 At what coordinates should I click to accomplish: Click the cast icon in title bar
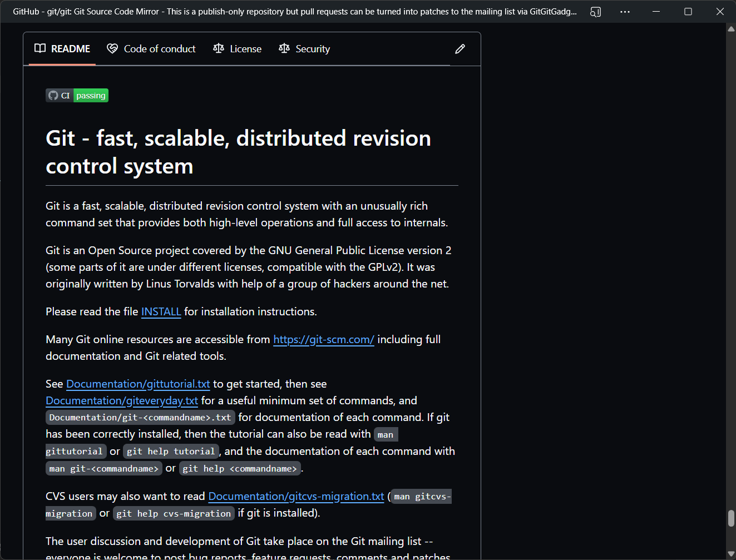point(595,12)
